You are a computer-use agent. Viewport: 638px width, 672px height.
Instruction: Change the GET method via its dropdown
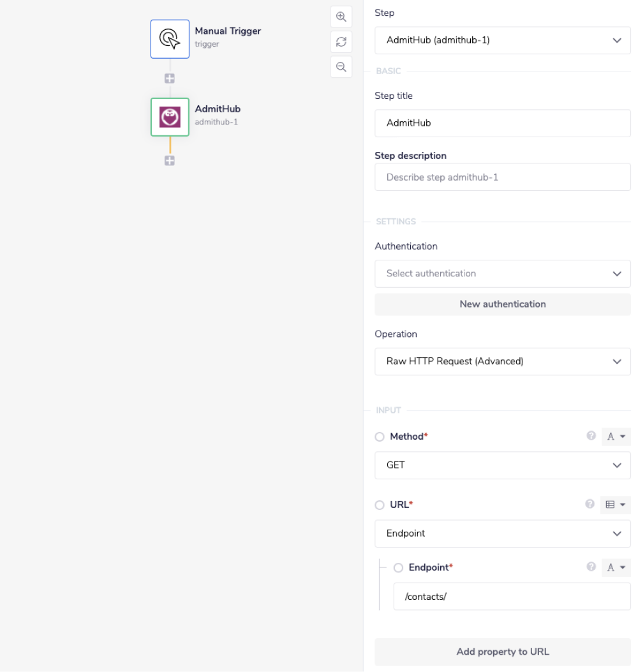pyautogui.click(x=503, y=465)
